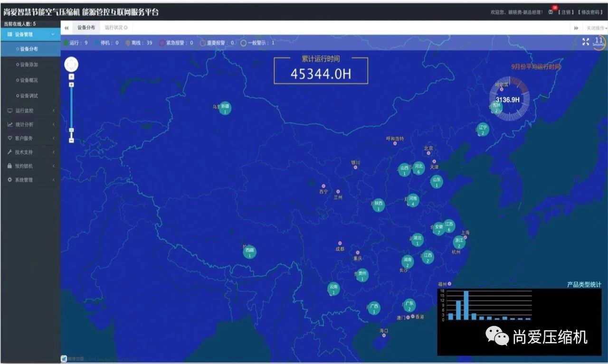
Task: Switch to the 设备分布 tab
Action: point(86,28)
